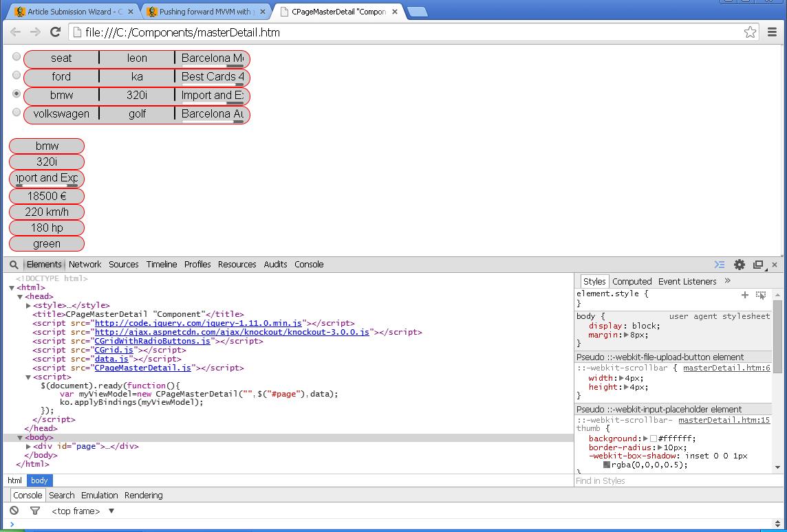
Task: Collapse the html node in DOM tree
Action: tap(12, 288)
